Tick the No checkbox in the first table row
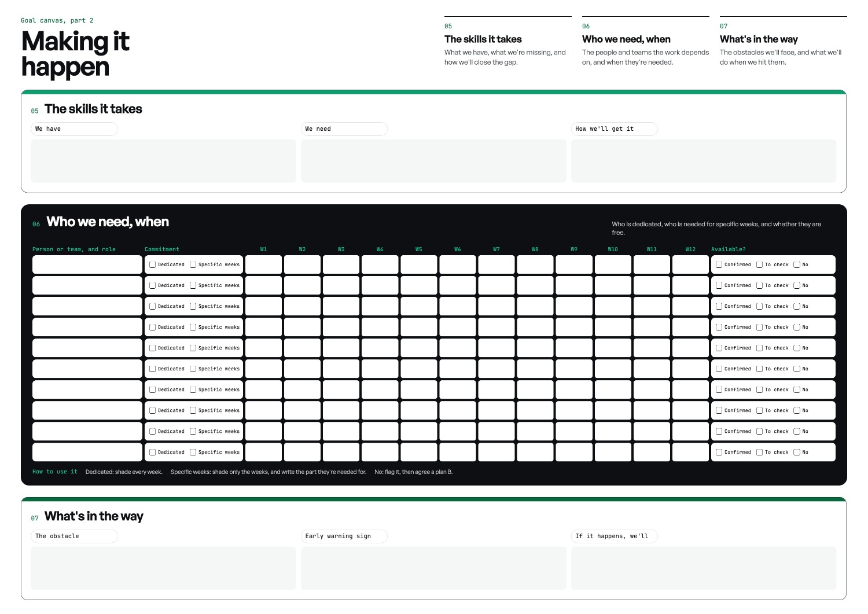Screen dimensions: 868x614 [797, 264]
